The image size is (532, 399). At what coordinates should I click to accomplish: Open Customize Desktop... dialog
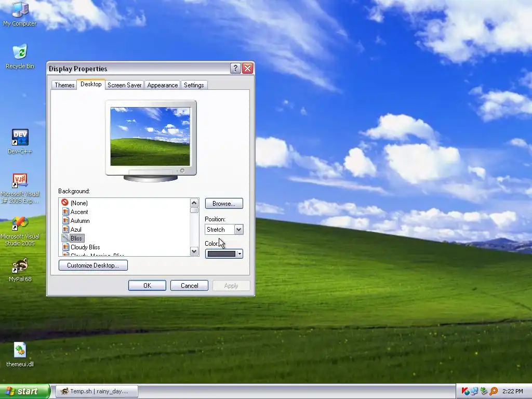coord(93,265)
